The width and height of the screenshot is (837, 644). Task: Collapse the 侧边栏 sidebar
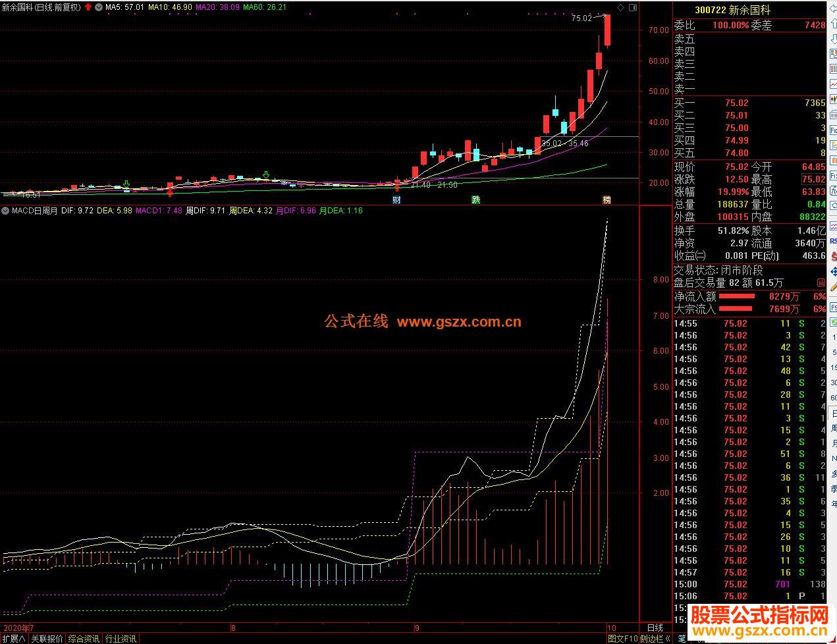(x=655, y=639)
